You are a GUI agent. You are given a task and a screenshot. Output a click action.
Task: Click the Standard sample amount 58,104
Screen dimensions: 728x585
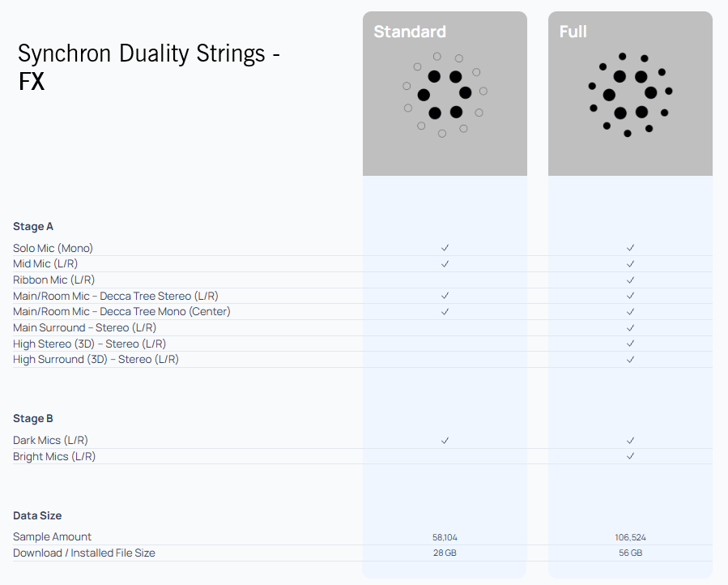(445, 537)
